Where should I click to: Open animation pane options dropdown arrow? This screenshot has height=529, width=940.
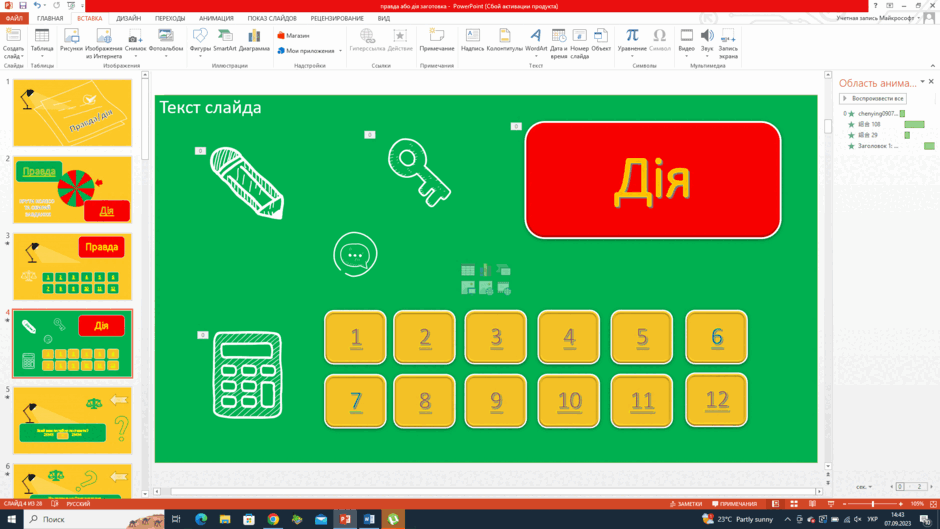(923, 82)
